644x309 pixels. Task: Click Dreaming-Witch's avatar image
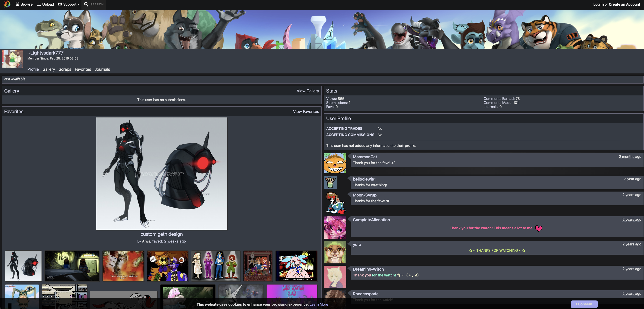tap(335, 277)
